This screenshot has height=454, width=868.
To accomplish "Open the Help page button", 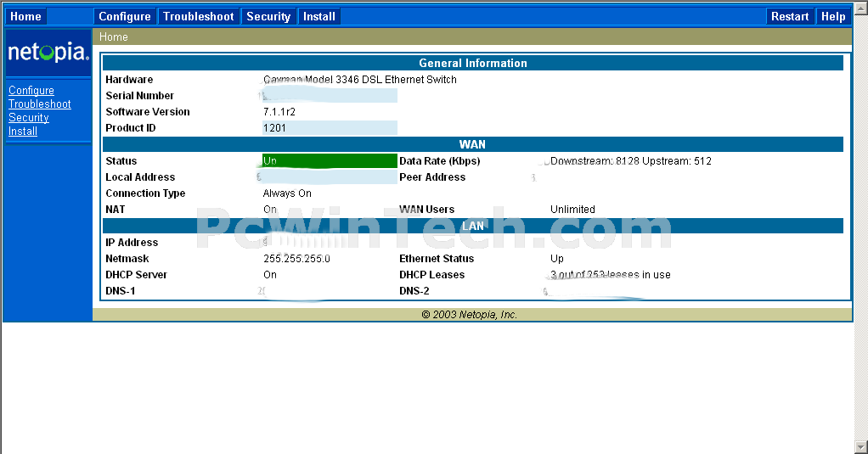I will tap(833, 17).
